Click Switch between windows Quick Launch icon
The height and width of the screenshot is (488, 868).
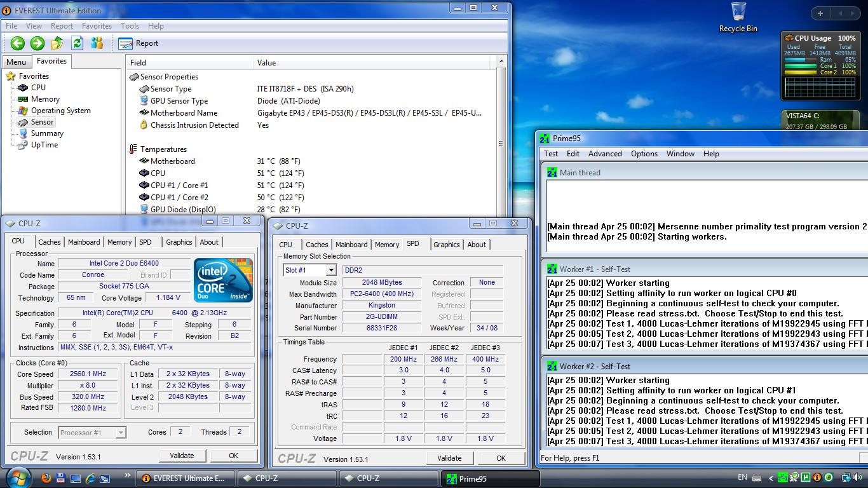click(105, 478)
